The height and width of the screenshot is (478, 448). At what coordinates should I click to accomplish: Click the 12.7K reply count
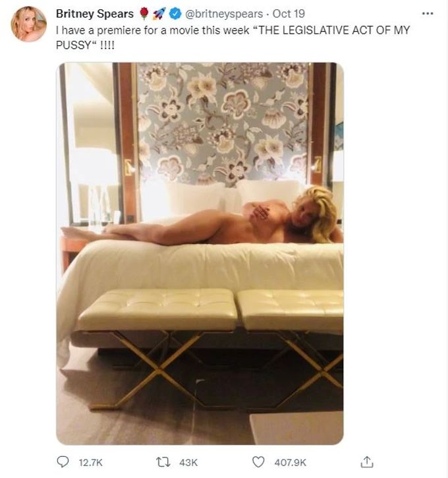(x=90, y=462)
